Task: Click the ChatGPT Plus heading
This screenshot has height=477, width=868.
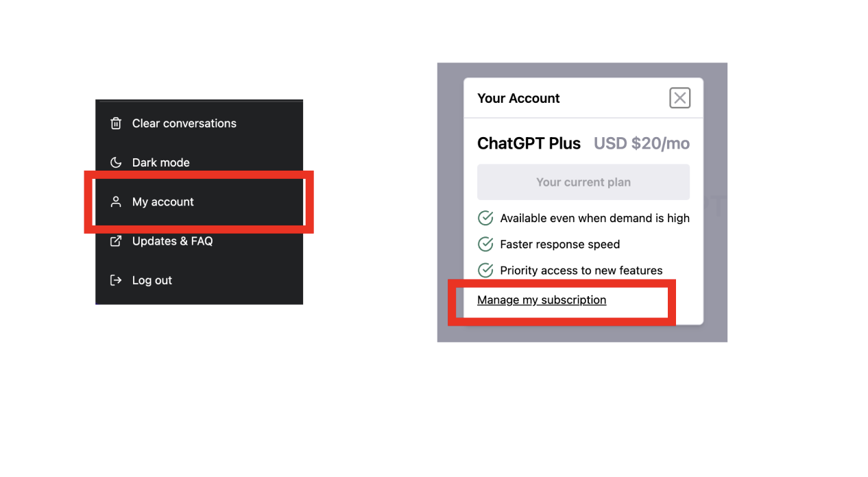Action: (528, 143)
